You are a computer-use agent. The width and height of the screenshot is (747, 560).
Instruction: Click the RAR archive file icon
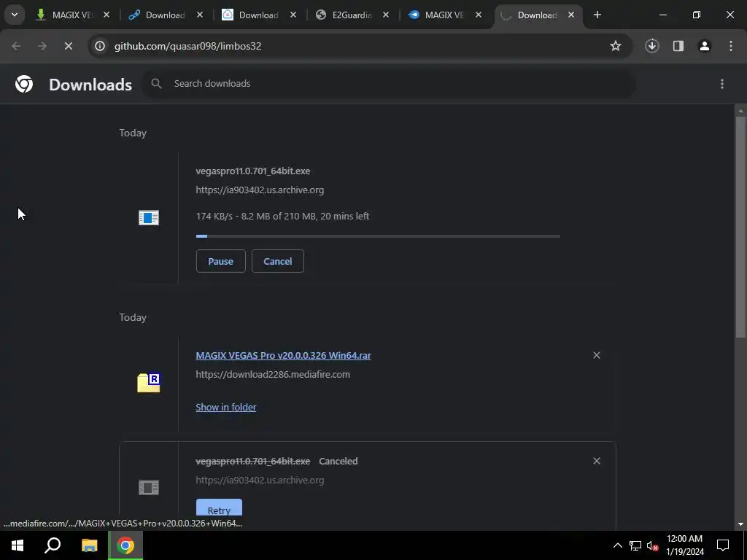(x=149, y=383)
